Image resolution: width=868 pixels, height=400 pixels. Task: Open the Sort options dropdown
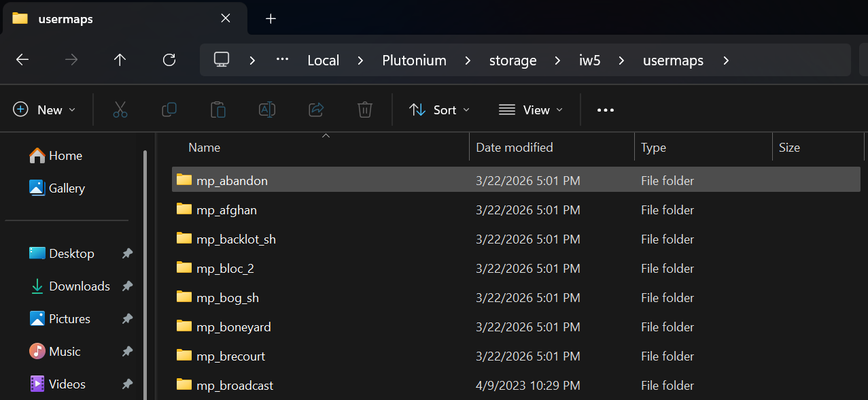[440, 110]
